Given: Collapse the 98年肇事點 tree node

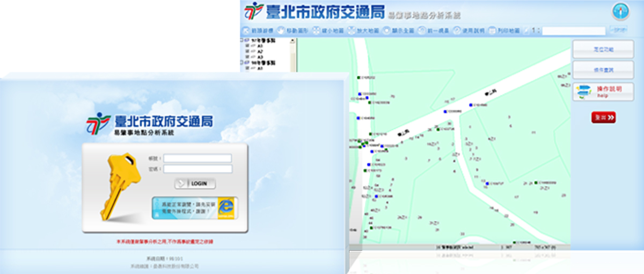Looking at the screenshot, I should [x=242, y=63].
